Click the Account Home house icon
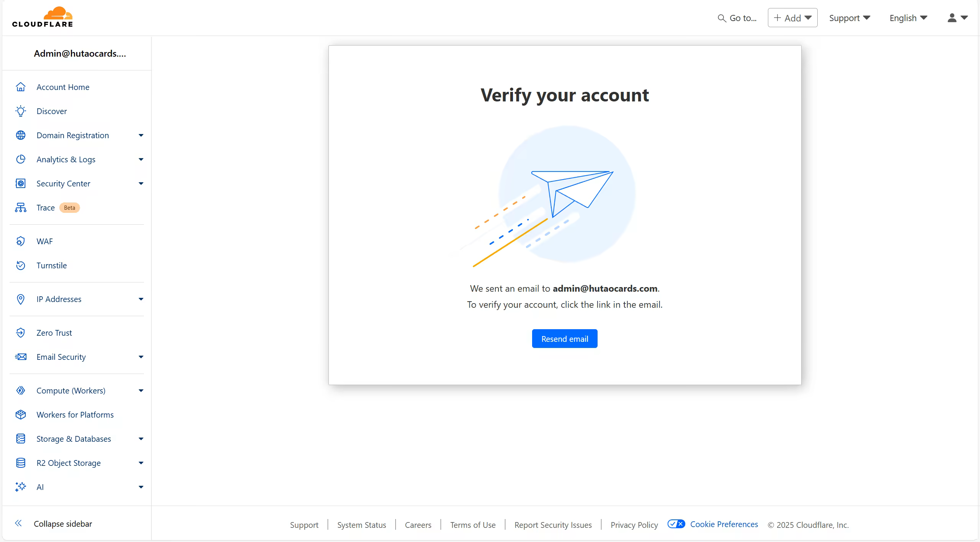 click(x=21, y=87)
